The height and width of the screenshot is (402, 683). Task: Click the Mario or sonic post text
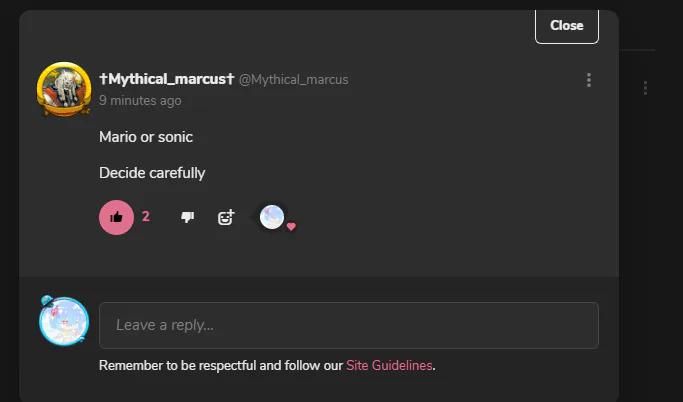(x=146, y=136)
